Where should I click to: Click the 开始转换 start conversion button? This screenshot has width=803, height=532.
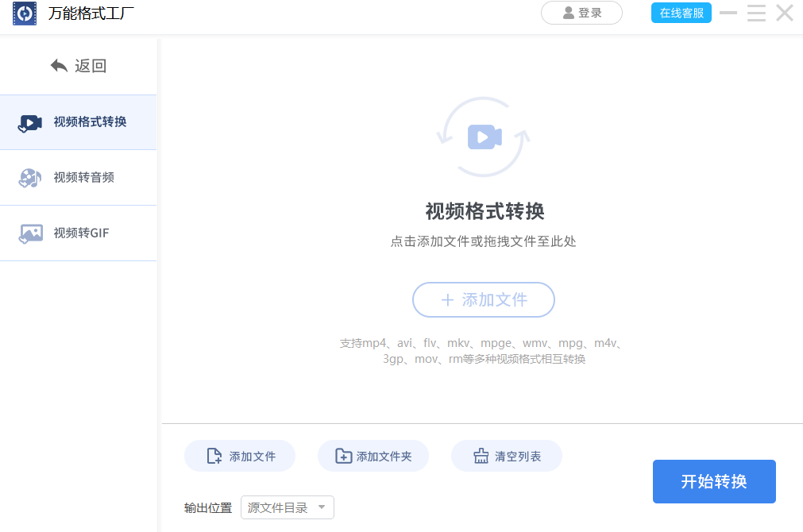point(713,481)
